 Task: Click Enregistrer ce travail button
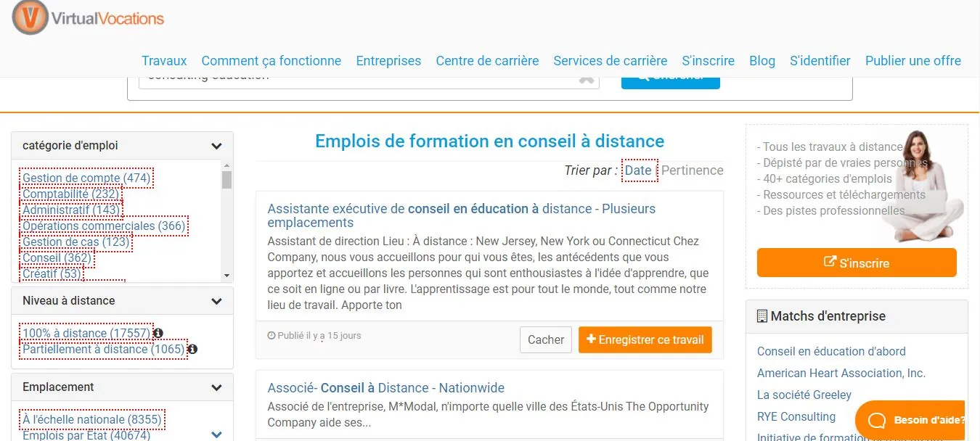645,339
